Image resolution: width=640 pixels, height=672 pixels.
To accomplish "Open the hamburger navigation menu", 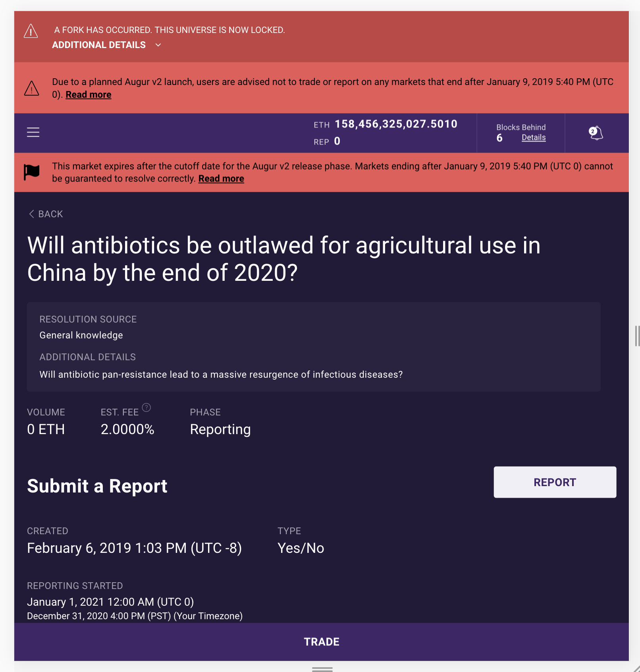I will (33, 132).
